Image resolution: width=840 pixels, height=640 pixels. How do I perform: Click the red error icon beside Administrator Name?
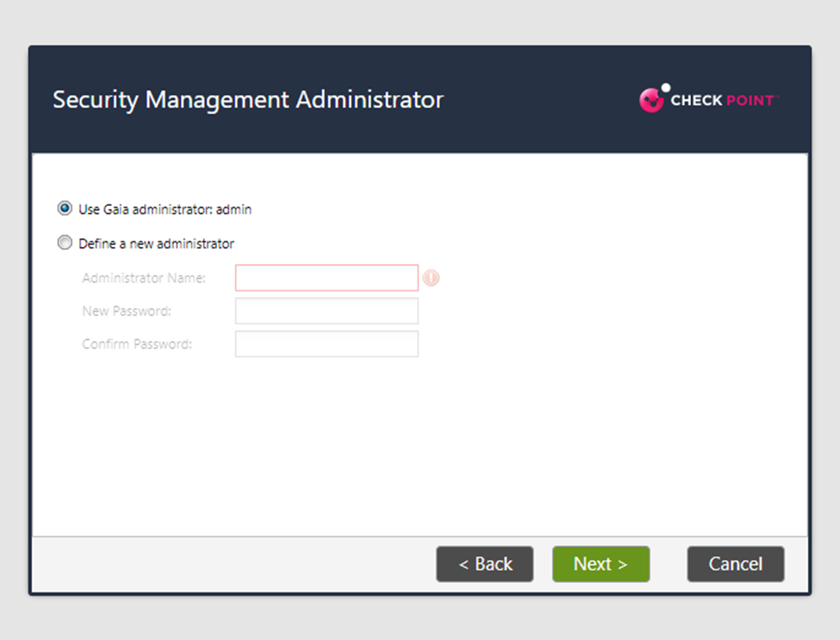coord(431,278)
